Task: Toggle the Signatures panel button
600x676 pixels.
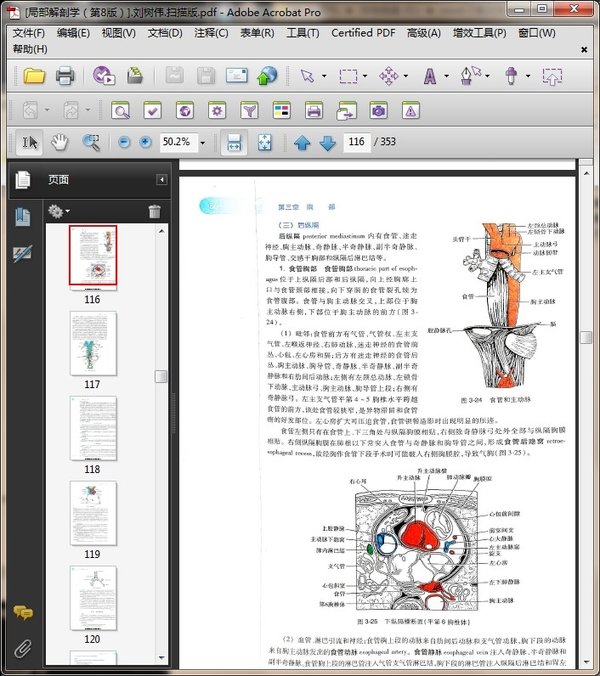Action: click(x=22, y=254)
